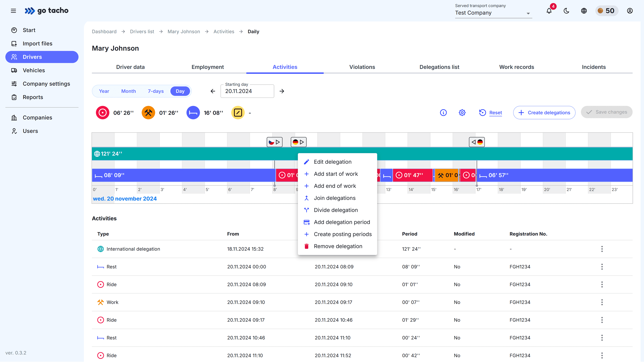
Task: Open row menu for International delegation
Action: (x=602, y=249)
